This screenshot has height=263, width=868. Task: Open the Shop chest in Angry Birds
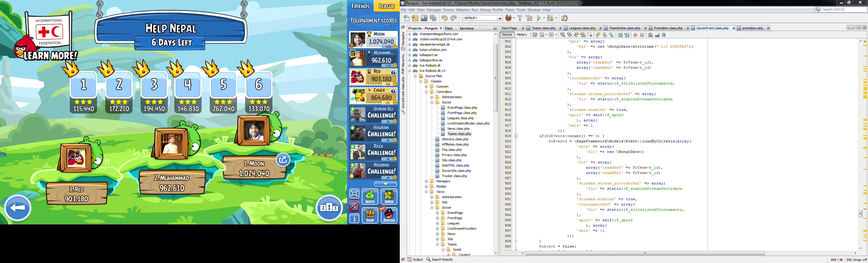point(370,215)
